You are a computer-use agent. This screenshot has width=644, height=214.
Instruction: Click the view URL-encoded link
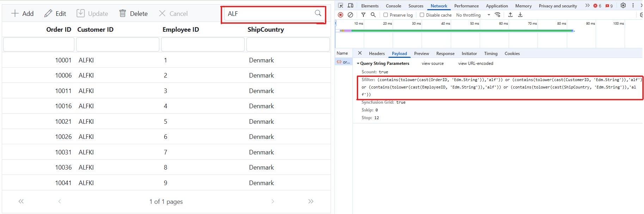[476, 63]
